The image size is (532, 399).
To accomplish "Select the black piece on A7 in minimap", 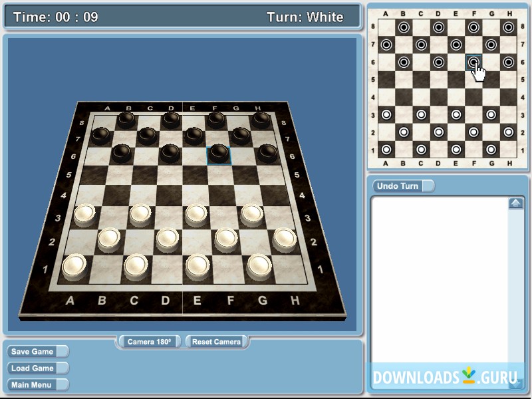I will [387, 46].
